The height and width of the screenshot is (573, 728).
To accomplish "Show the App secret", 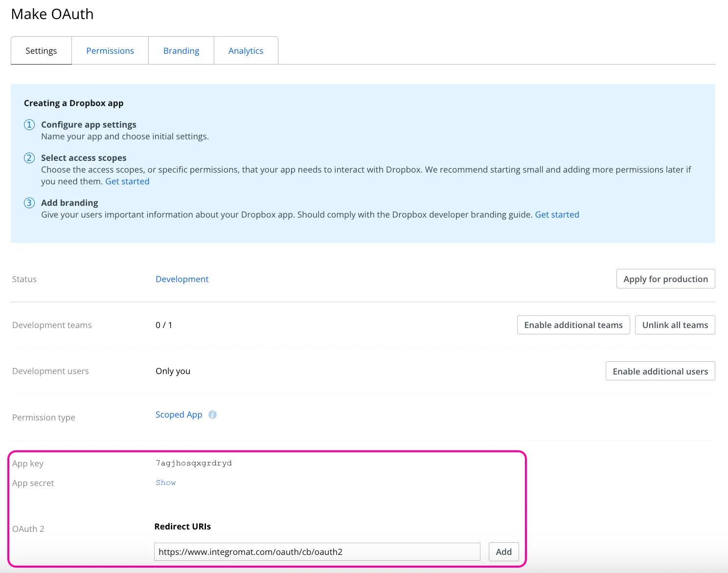I will (166, 483).
